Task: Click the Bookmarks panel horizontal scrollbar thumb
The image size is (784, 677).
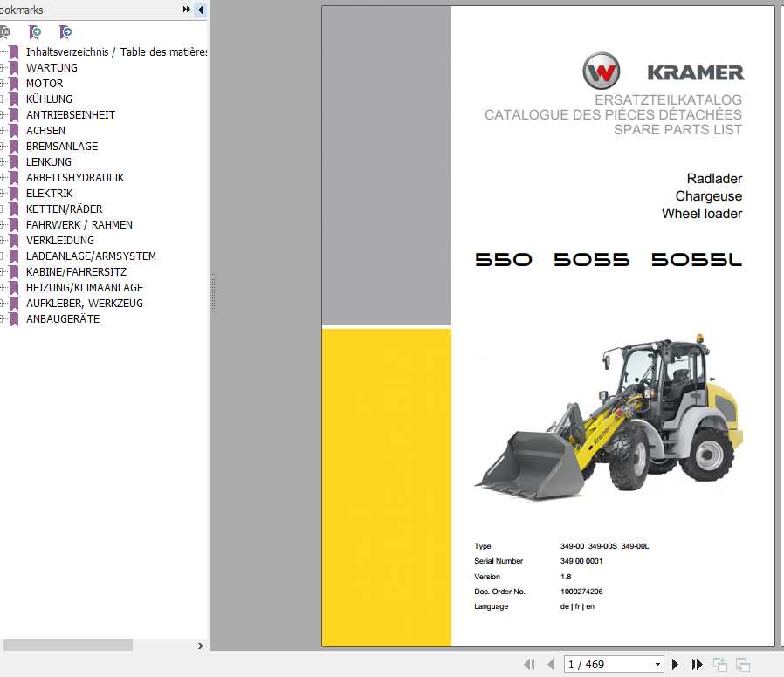Action: pyautogui.click(x=68, y=646)
